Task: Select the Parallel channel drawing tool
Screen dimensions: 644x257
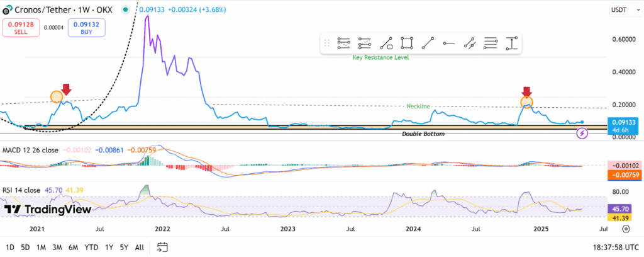Action: (469, 43)
